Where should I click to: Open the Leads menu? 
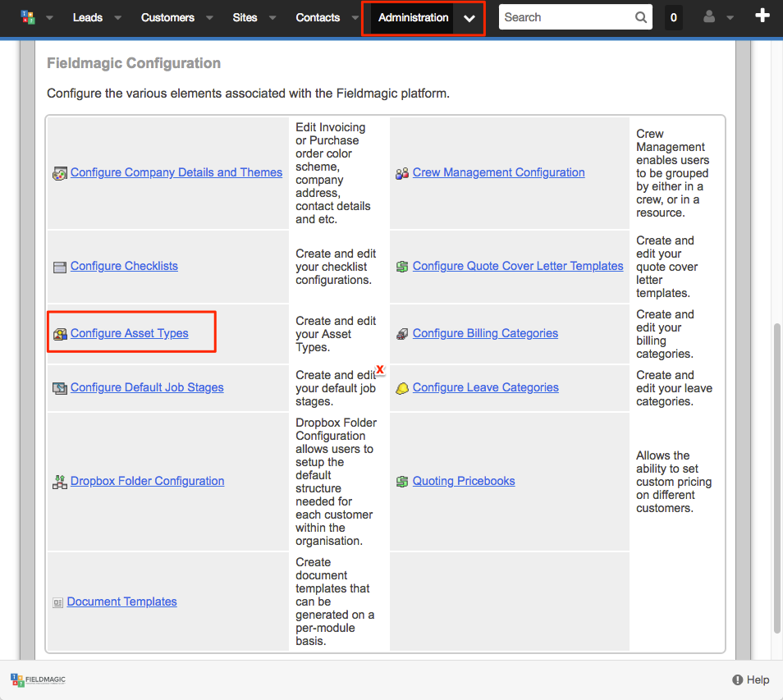(x=87, y=17)
